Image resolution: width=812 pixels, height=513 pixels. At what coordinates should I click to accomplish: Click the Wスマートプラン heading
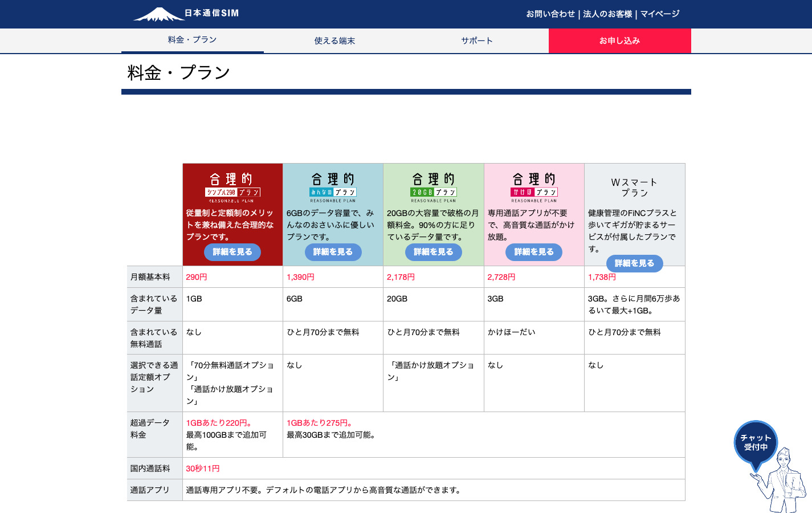634,188
